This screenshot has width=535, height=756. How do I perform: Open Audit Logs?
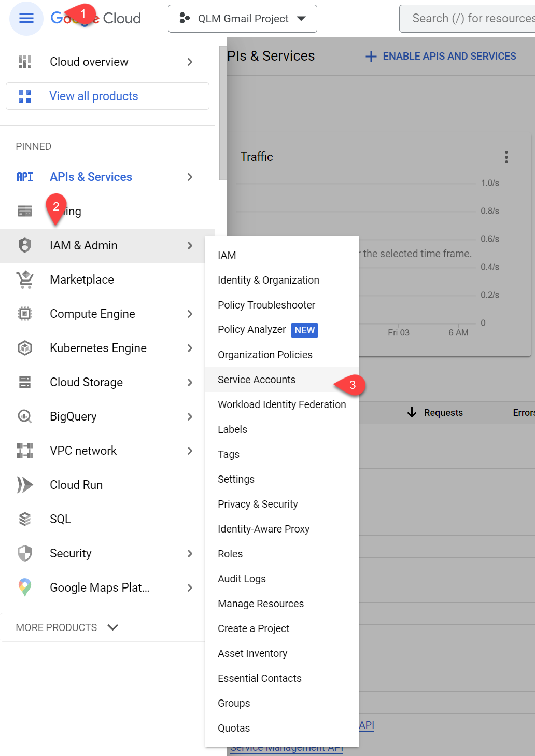[x=282, y=579]
